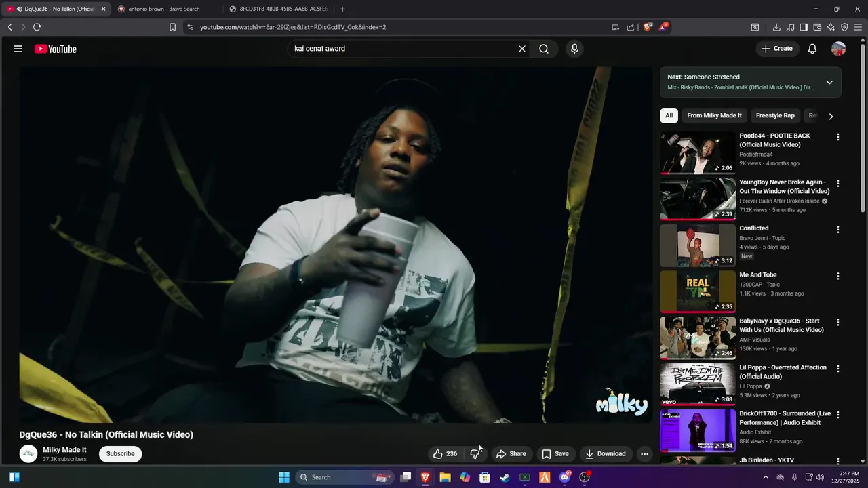The image size is (868, 488).
Task: Expand the Next: Someone Stretched playlist panel
Action: (x=829, y=82)
